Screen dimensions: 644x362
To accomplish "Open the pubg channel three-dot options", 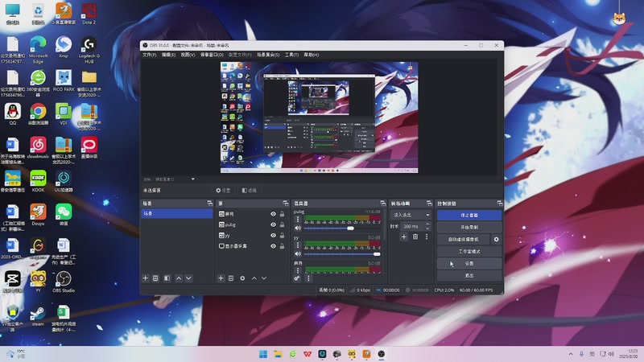I will pyautogui.click(x=298, y=220).
